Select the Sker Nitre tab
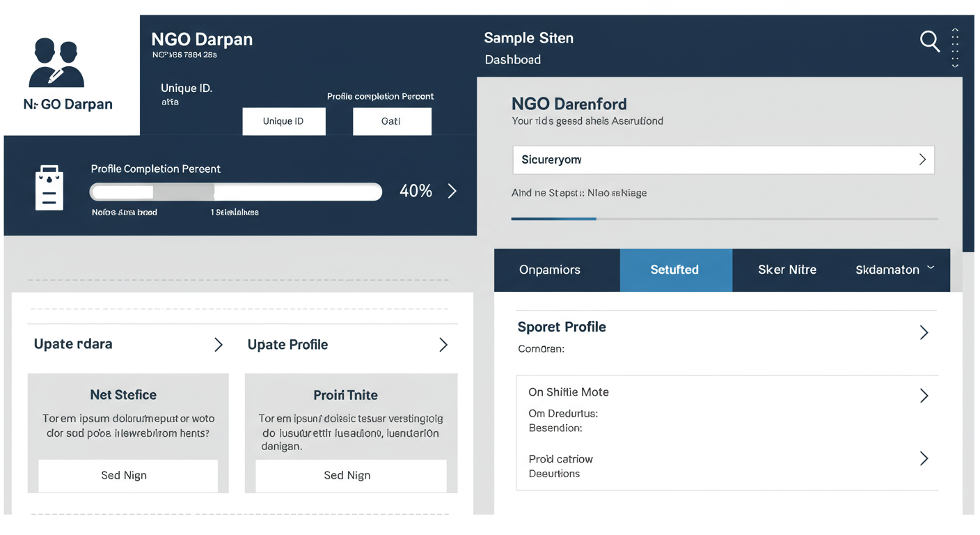980x535 pixels. [x=787, y=270]
